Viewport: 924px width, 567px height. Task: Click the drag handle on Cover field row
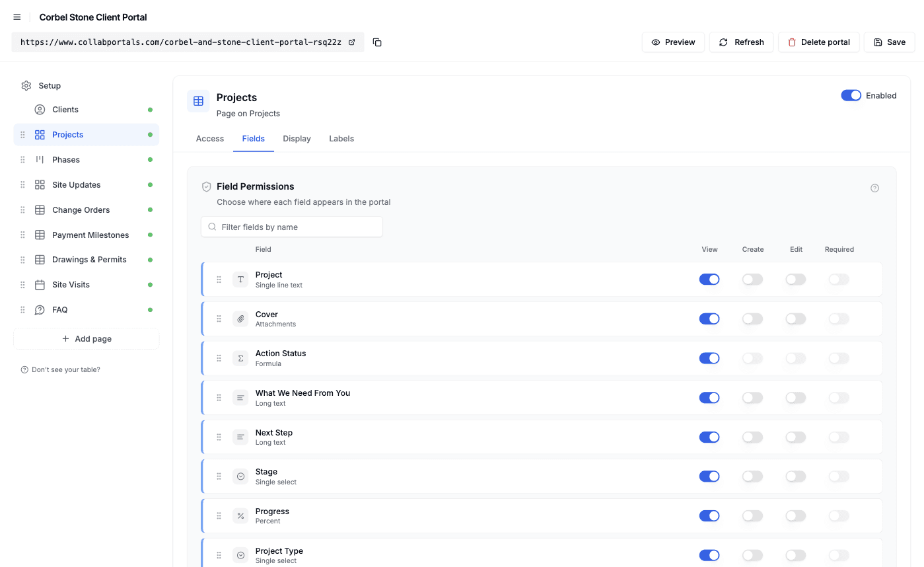(219, 319)
